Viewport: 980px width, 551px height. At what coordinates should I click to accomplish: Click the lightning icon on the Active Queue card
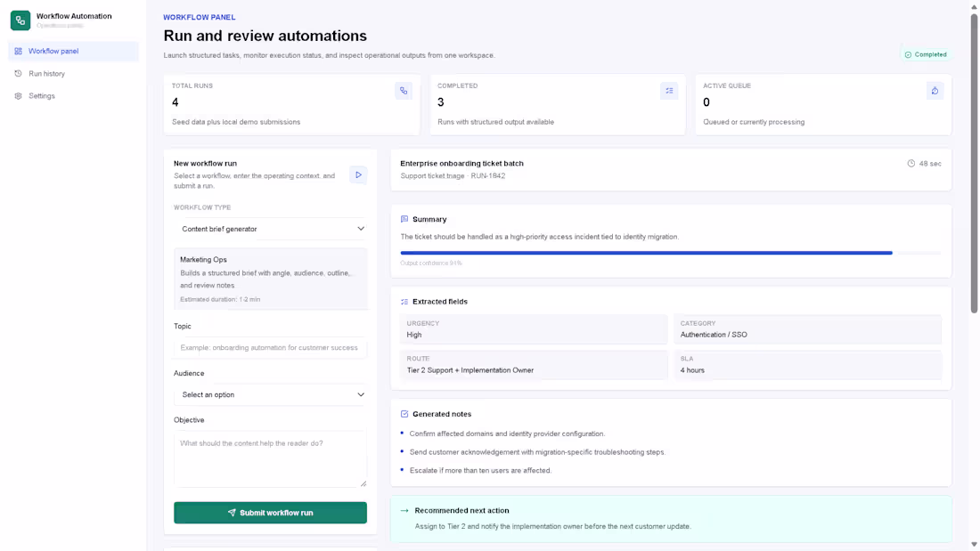[x=935, y=91]
